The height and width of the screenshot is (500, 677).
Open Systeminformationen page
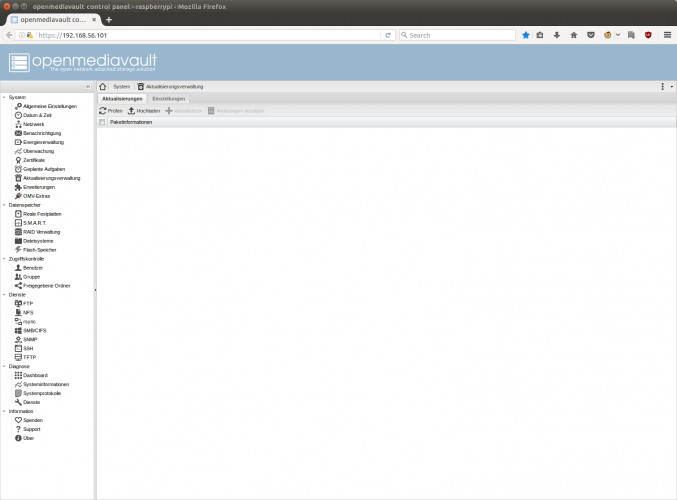[42, 384]
